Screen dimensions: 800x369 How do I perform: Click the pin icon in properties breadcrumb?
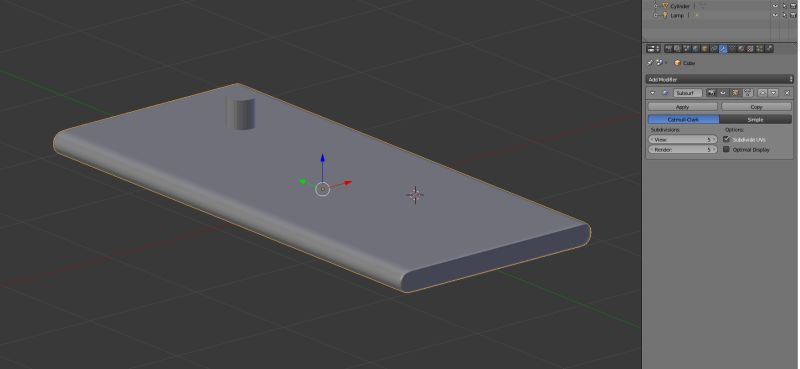(x=651, y=62)
